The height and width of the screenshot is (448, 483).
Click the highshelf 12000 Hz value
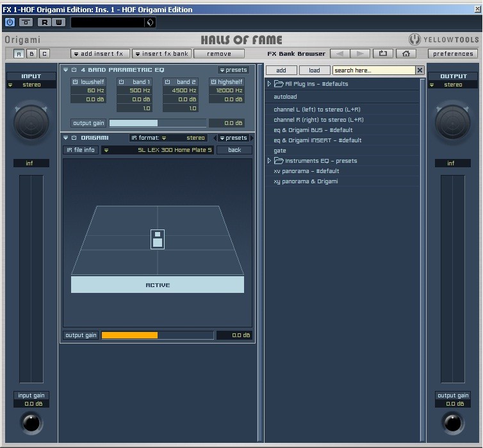[x=227, y=90]
